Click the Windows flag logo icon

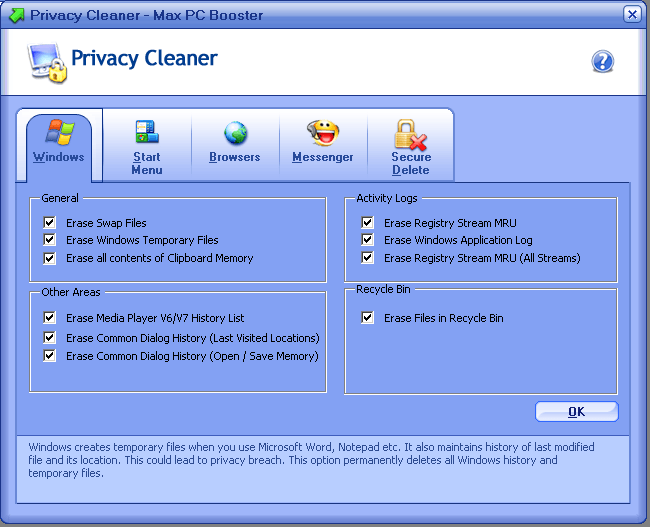(x=60, y=132)
